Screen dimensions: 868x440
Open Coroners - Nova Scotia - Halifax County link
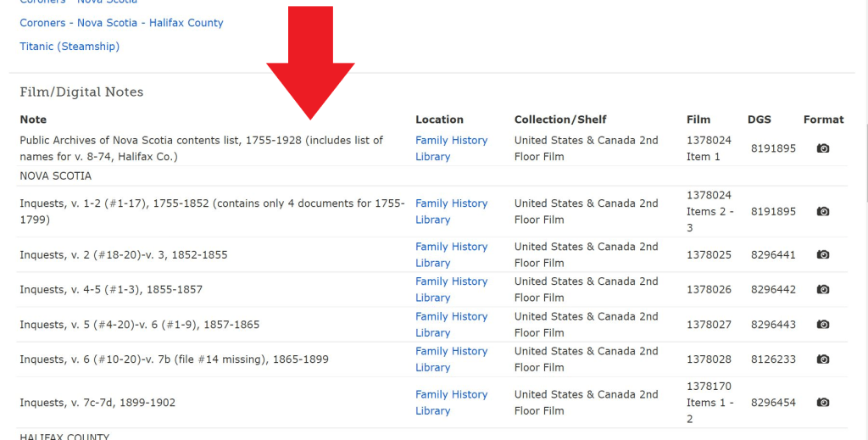click(121, 23)
